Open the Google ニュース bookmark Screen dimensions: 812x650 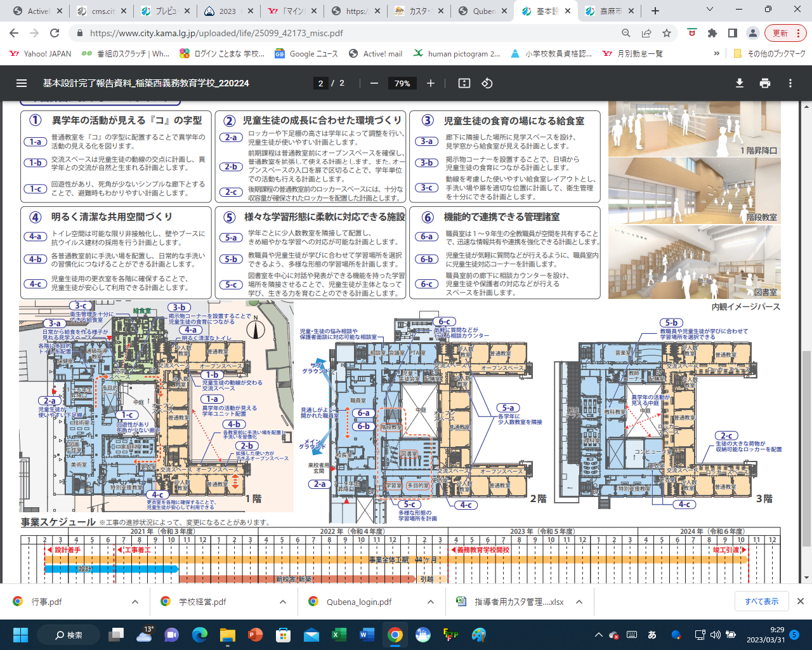point(306,54)
